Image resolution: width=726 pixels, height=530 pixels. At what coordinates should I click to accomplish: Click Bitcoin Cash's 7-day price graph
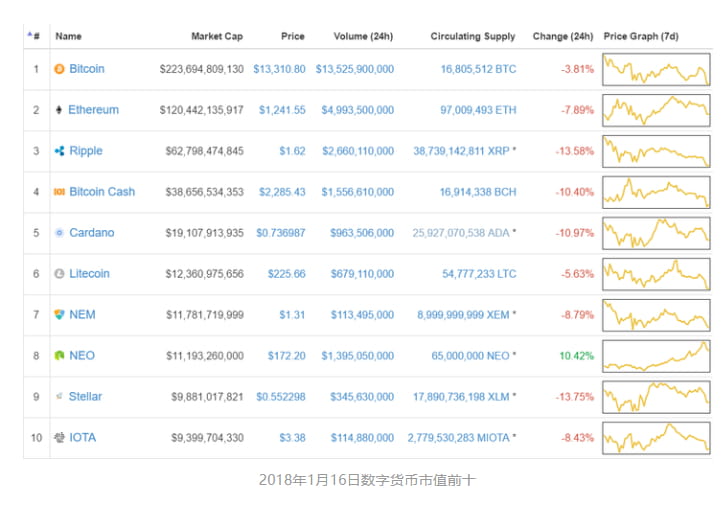pos(656,192)
